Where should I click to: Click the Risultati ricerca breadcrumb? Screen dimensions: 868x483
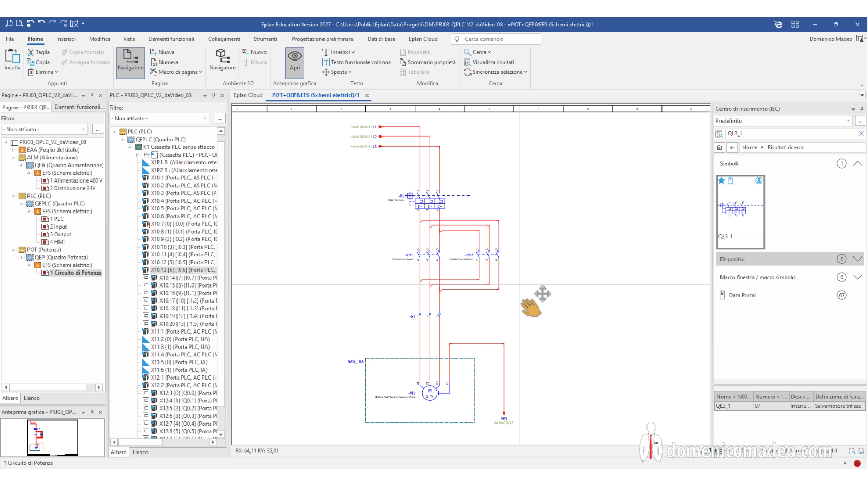click(x=785, y=147)
